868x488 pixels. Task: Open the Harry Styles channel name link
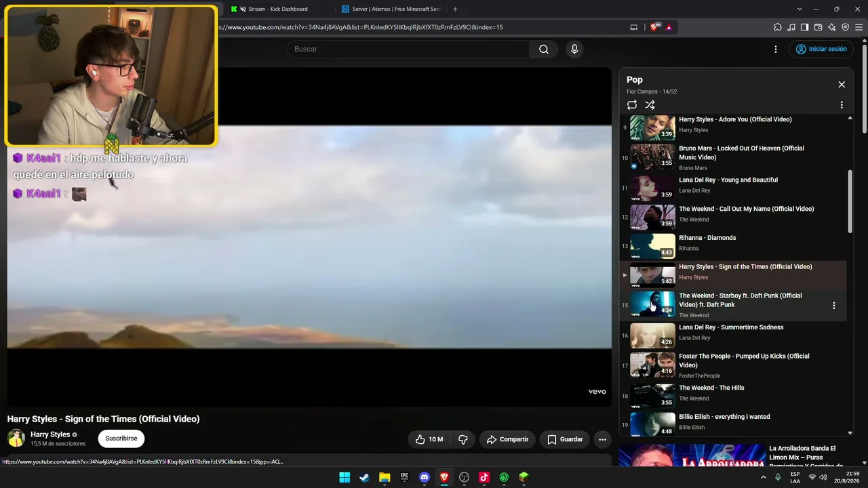tap(50, 434)
